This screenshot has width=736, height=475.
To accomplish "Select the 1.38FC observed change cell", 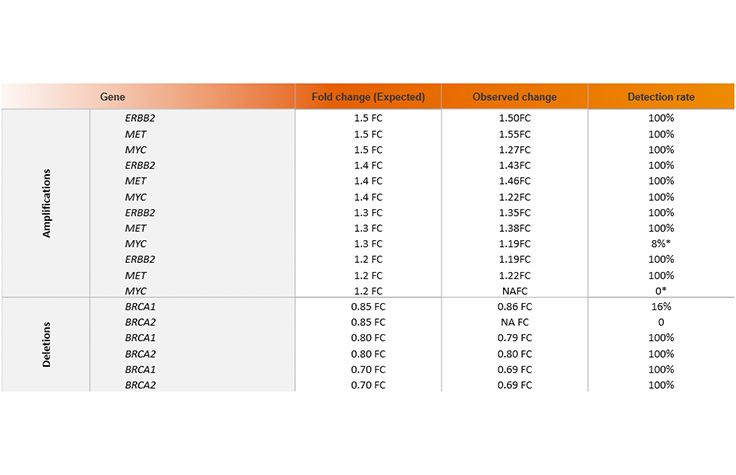I will (x=514, y=227).
